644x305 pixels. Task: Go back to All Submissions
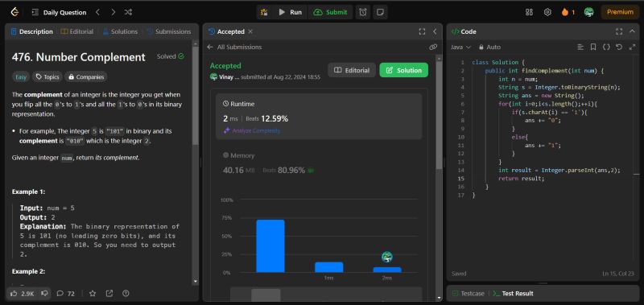[x=234, y=47]
